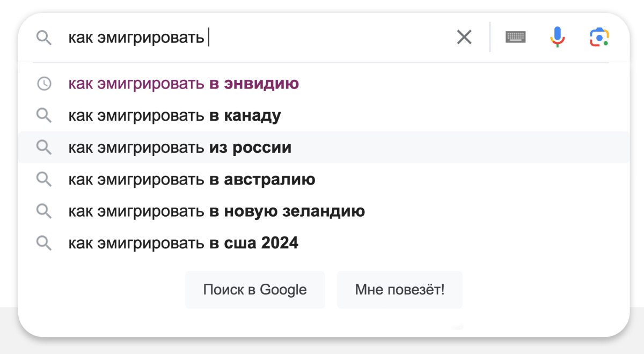
Task: Click the clear search text X icon
Action: [464, 37]
